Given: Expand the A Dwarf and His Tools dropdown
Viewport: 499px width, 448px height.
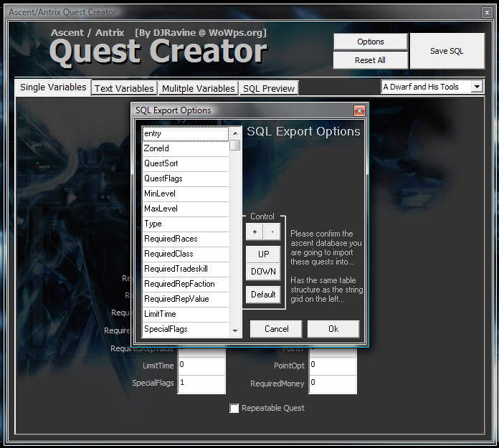Looking at the screenshot, I should (x=477, y=87).
